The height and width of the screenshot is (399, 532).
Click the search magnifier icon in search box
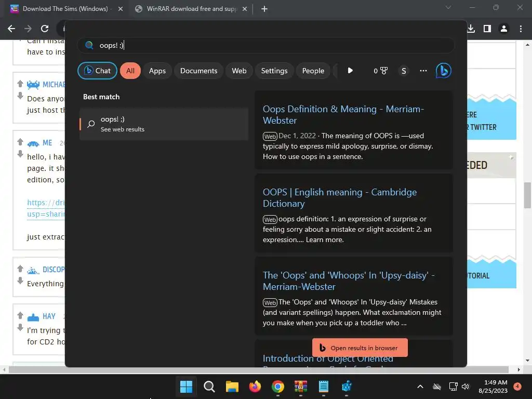tap(89, 45)
